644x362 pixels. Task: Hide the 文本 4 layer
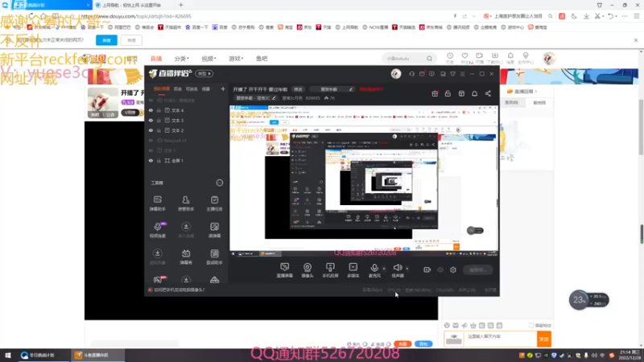(x=151, y=110)
